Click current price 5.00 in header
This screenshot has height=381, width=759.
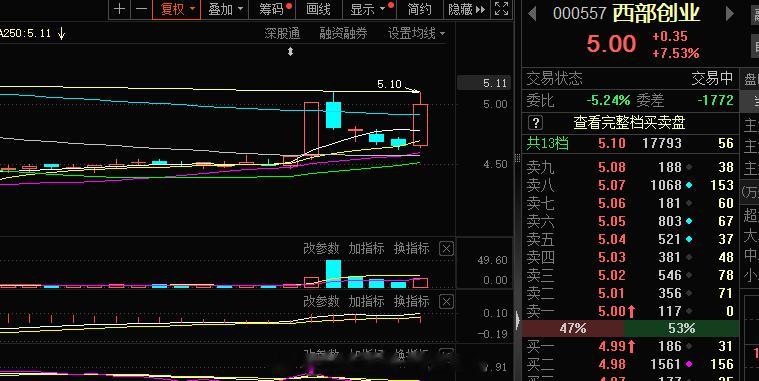[611, 44]
